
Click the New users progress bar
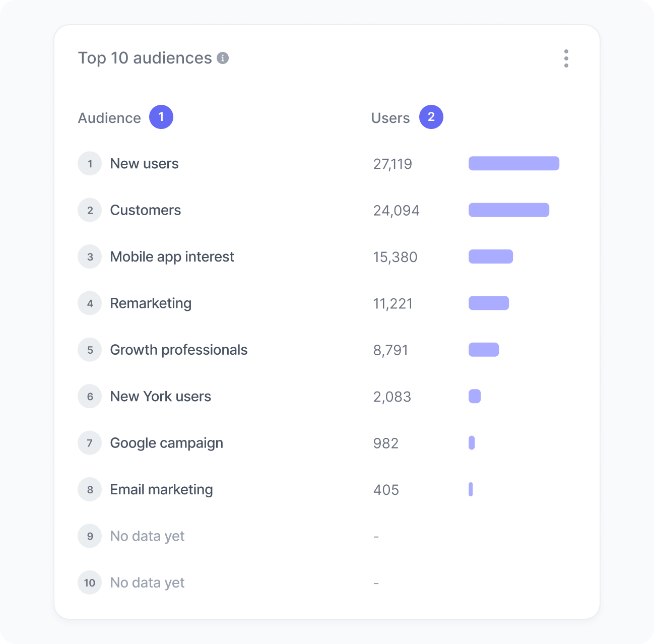click(x=514, y=164)
